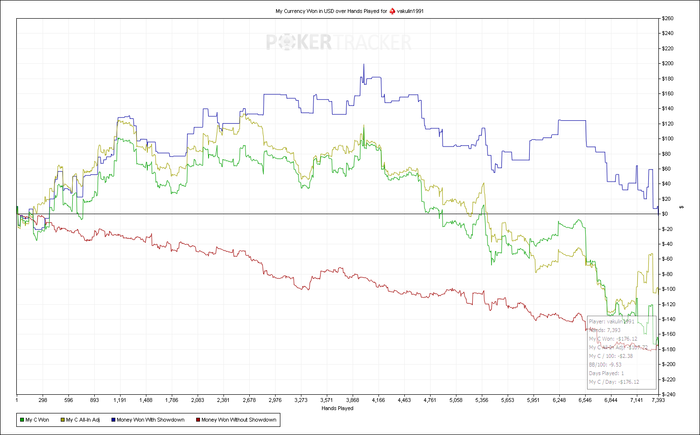The width and height of the screenshot is (700, 435).
Task: Click 'Days Played: 1' tooltip line
Action: click(606, 373)
